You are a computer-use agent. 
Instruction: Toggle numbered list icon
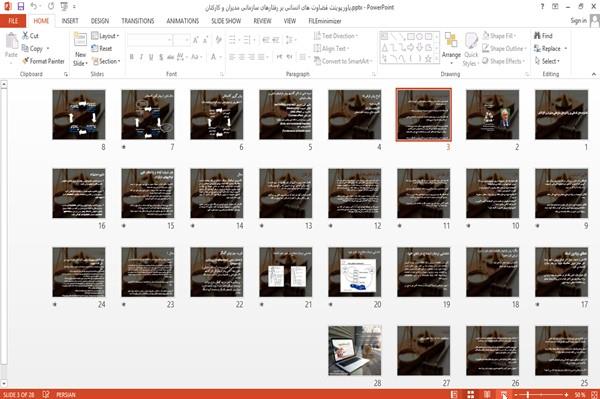(x=247, y=40)
